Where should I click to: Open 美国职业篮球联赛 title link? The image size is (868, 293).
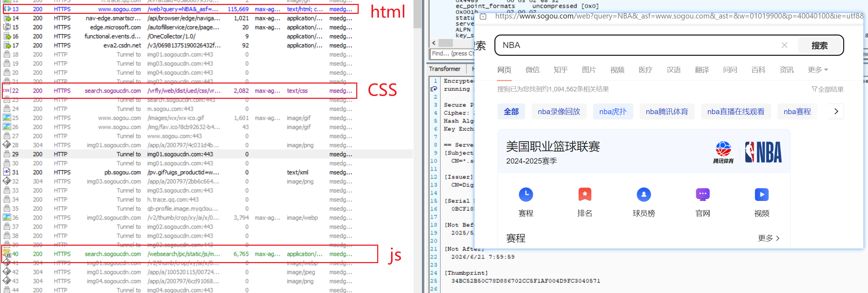pos(553,146)
